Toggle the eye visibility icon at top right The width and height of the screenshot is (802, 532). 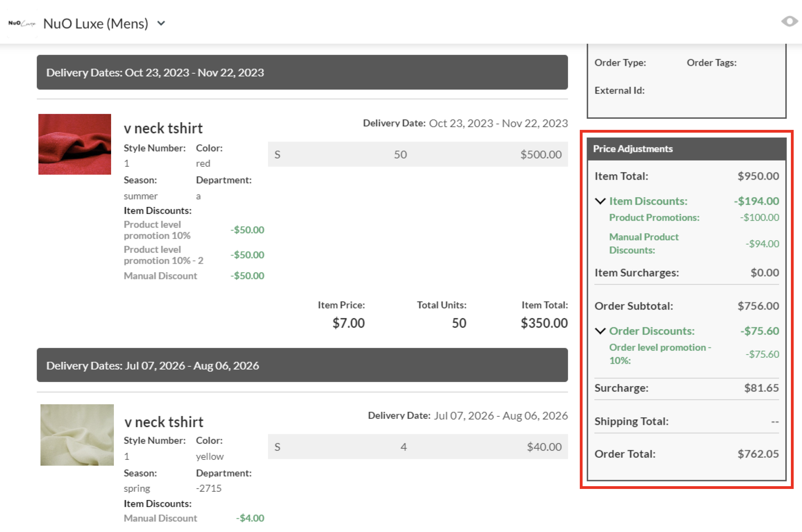(x=789, y=22)
